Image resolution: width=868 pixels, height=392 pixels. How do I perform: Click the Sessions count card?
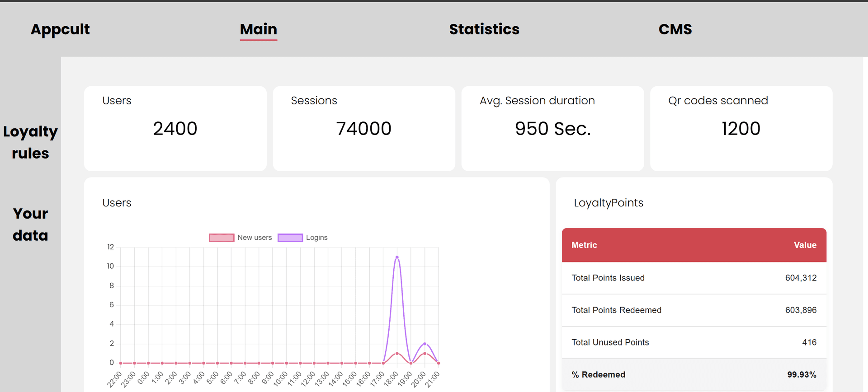tap(363, 129)
